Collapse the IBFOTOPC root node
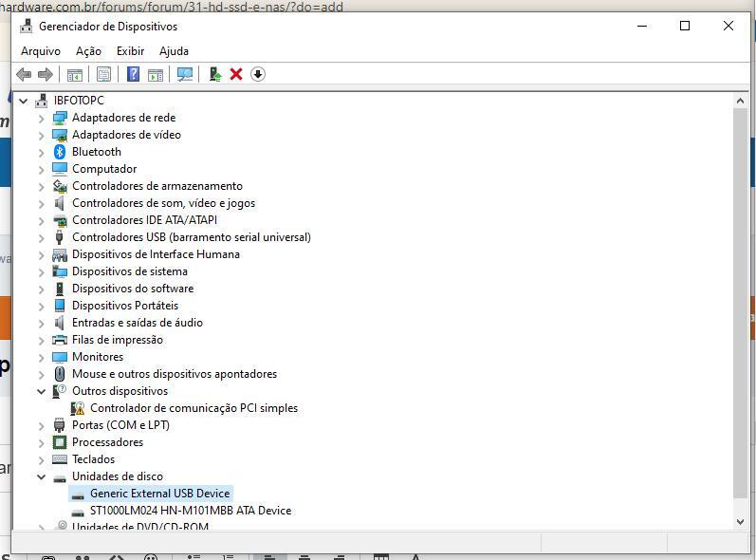Viewport: 756px width, 560px height. (x=23, y=101)
